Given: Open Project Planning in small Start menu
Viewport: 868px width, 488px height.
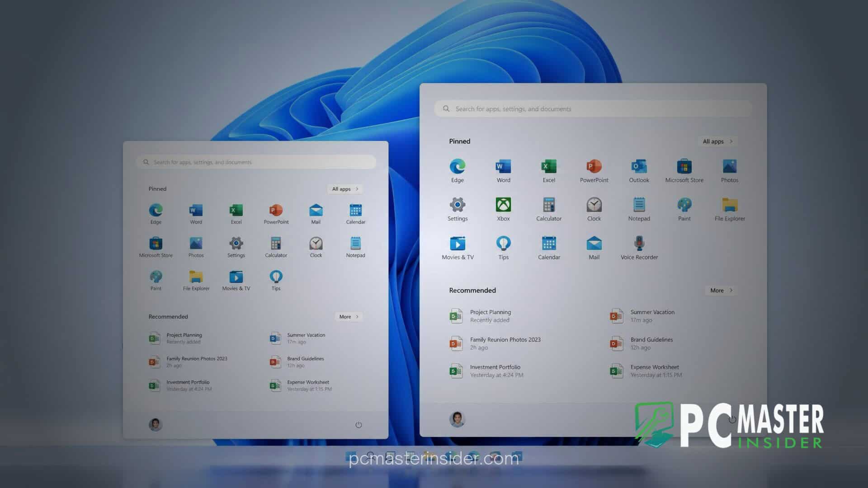Looking at the screenshot, I should (176, 338).
